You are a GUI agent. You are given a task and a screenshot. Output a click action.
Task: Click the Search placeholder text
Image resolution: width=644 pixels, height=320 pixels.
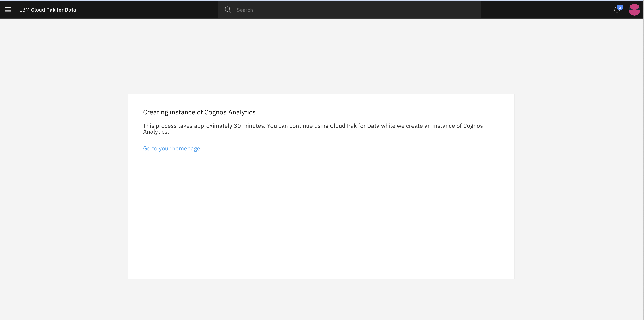pos(245,10)
